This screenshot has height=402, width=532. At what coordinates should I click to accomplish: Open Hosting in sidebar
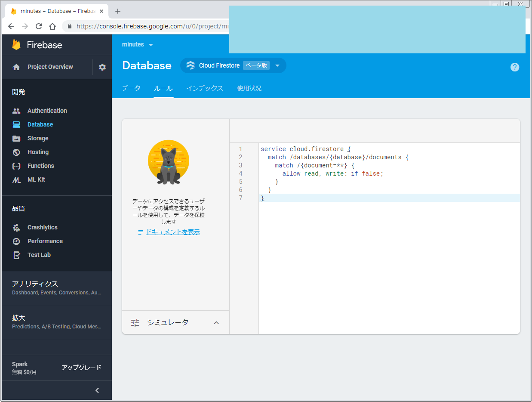pos(38,152)
